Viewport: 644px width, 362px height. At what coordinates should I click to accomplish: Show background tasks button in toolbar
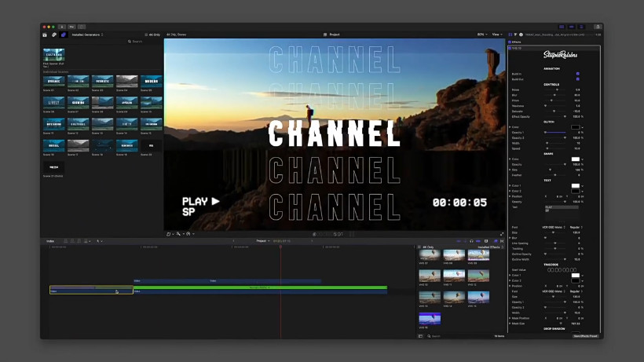(82, 27)
